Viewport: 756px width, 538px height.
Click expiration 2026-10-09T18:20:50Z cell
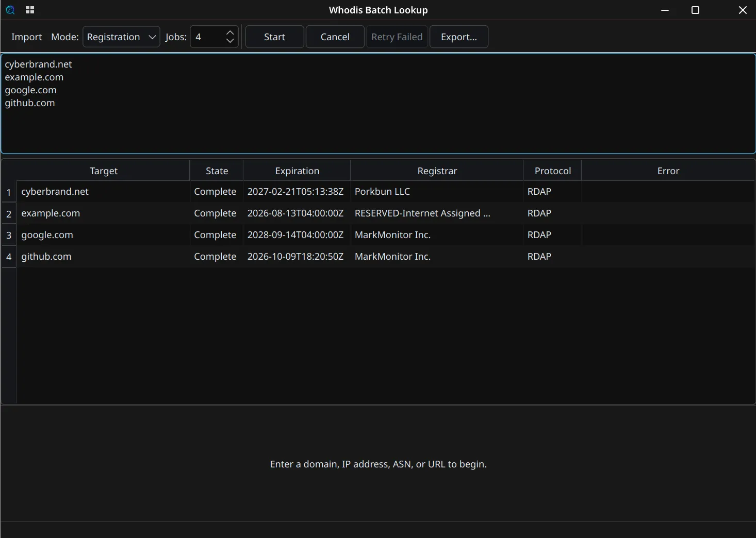point(297,257)
